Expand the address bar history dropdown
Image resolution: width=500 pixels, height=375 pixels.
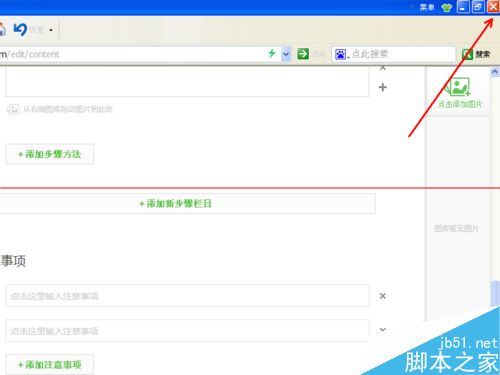286,54
